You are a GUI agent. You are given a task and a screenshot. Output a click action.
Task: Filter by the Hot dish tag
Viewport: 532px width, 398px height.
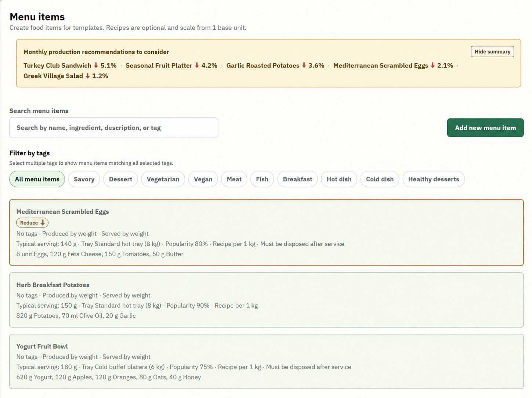pos(339,179)
